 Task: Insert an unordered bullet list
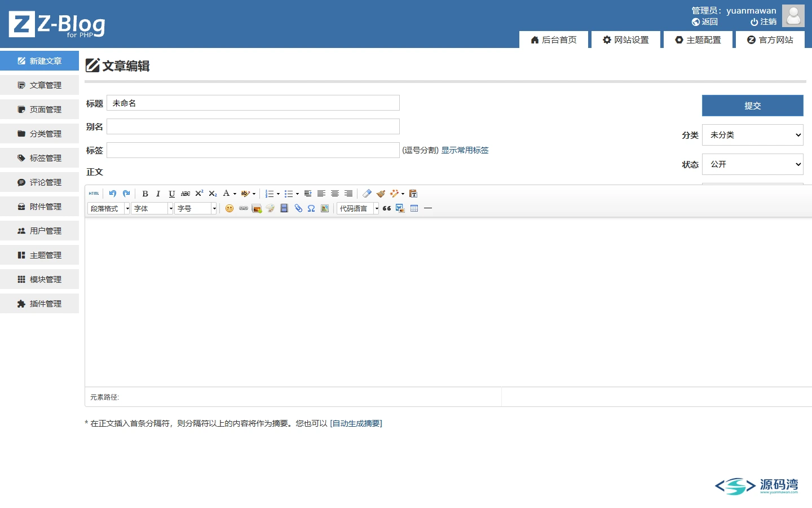[x=289, y=194]
